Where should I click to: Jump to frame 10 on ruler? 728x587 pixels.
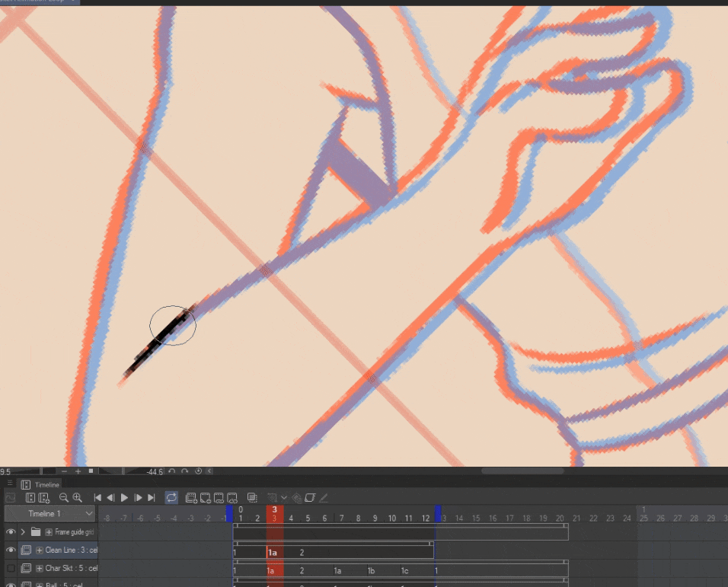(x=392, y=518)
